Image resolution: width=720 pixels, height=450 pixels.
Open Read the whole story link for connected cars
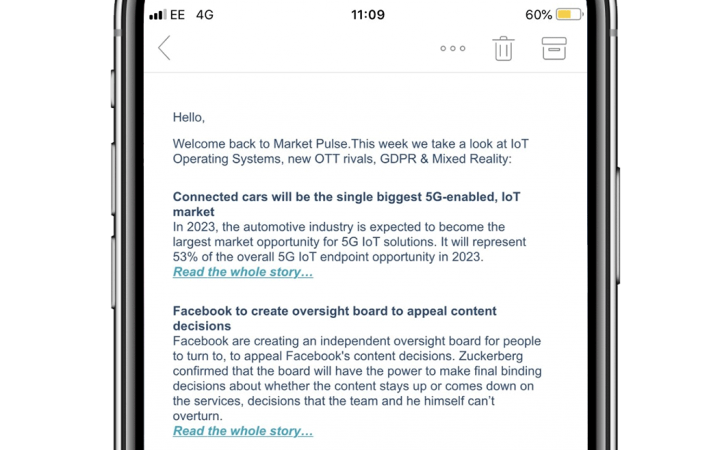243,272
